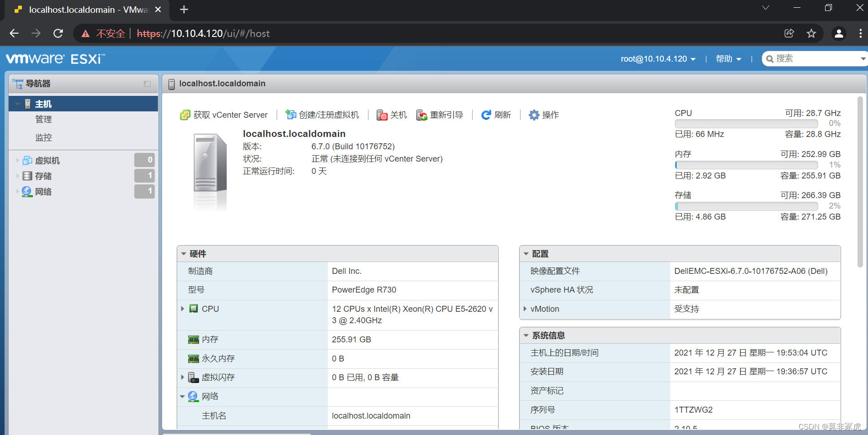Viewport: 868px width, 435px height.
Task: Click the host icon in title bar
Action: (172, 84)
